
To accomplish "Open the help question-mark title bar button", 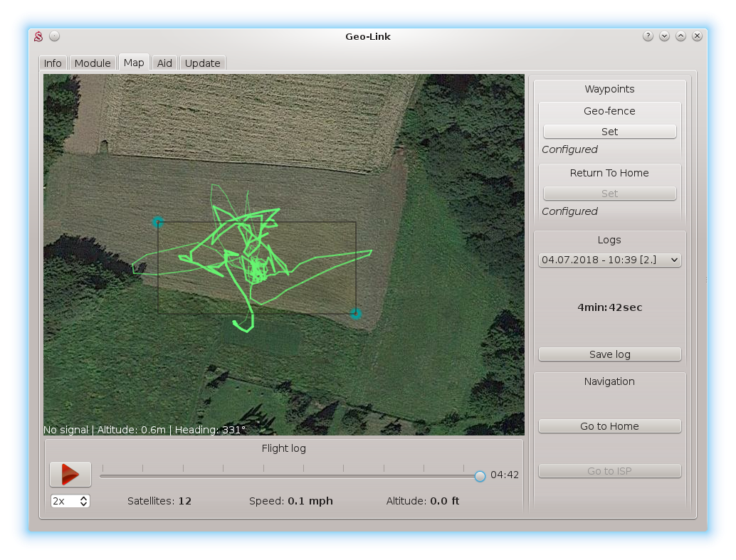I will pyautogui.click(x=648, y=36).
